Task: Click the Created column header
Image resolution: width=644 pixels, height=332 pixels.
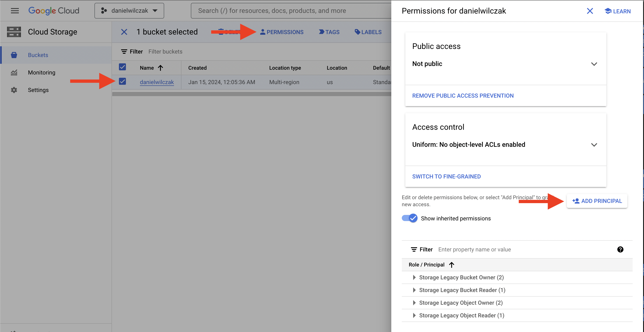Action: [197, 68]
